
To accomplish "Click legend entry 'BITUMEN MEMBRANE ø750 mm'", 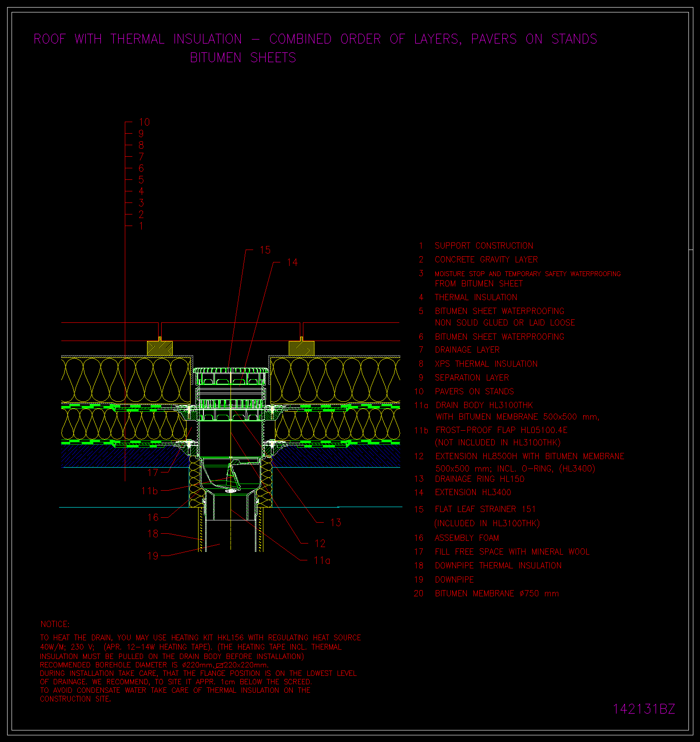I will pyautogui.click(x=497, y=593).
